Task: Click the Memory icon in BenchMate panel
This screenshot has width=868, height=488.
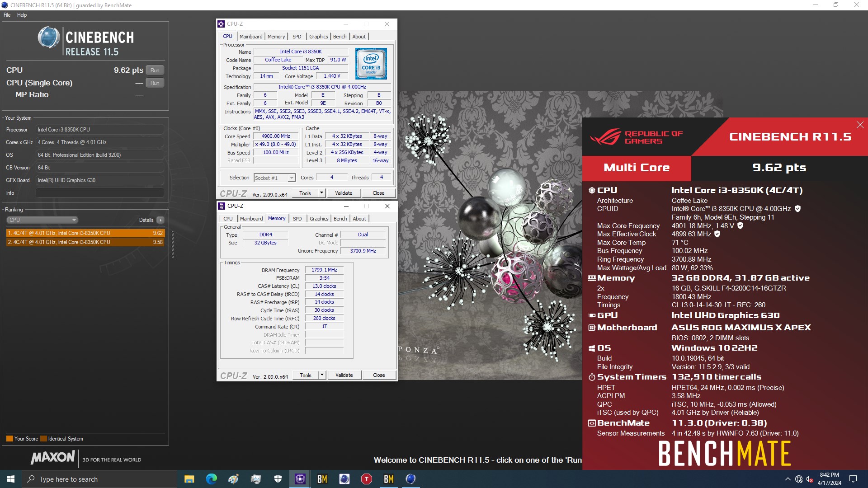Action: point(592,278)
